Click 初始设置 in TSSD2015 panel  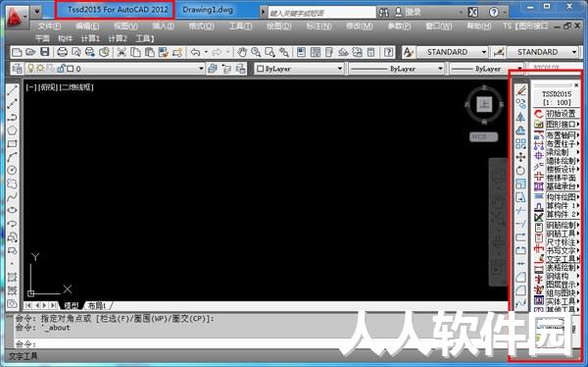[561, 114]
